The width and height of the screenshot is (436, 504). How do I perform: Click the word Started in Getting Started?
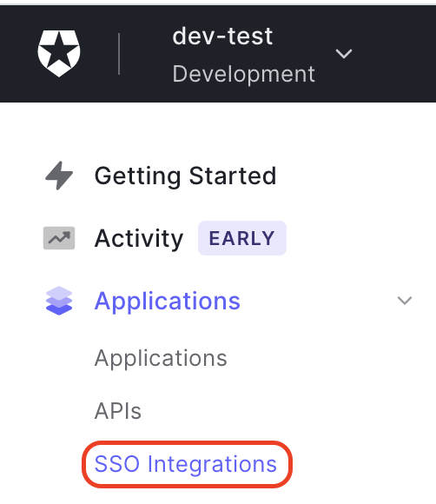point(233,176)
